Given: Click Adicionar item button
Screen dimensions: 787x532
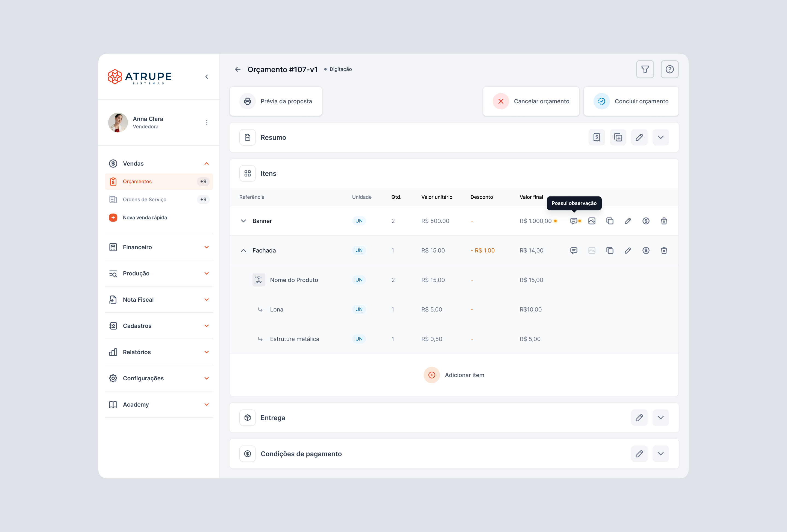Looking at the screenshot, I should pos(454,375).
